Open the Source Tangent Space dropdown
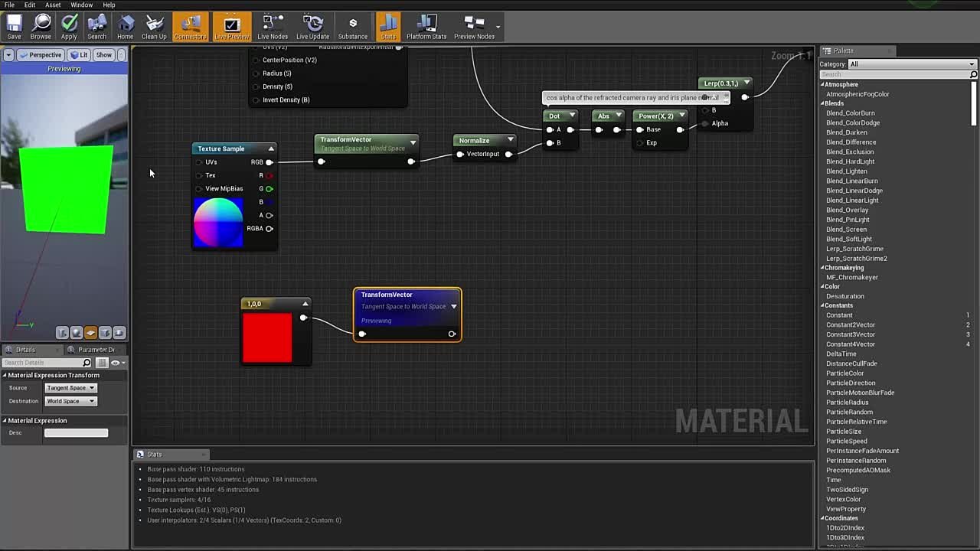The height and width of the screenshot is (551, 980). tap(70, 388)
